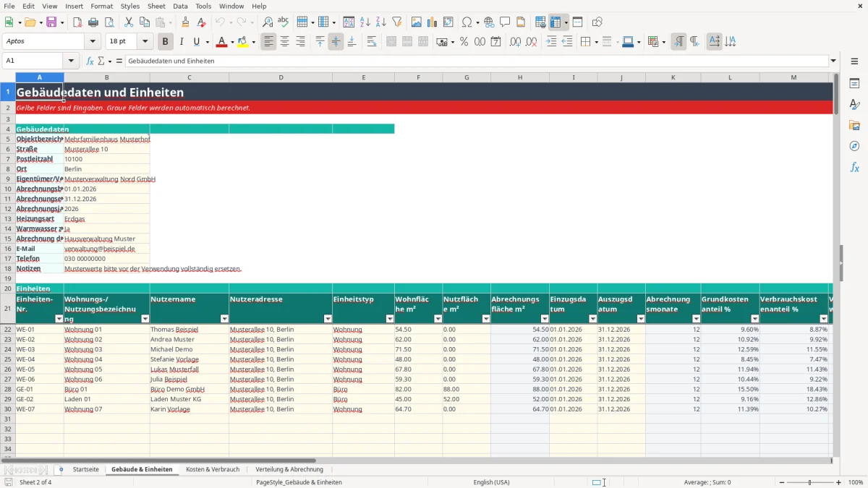Insert a pivot table icon

(448, 22)
